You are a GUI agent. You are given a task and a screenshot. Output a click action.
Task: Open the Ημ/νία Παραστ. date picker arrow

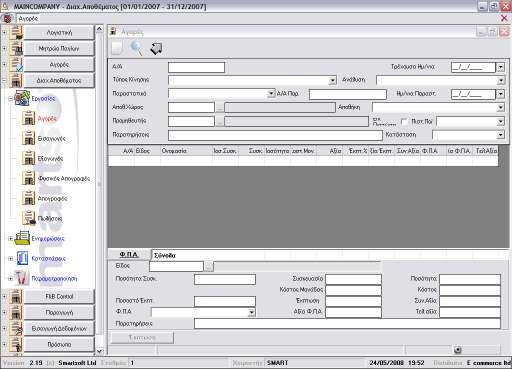click(x=500, y=94)
